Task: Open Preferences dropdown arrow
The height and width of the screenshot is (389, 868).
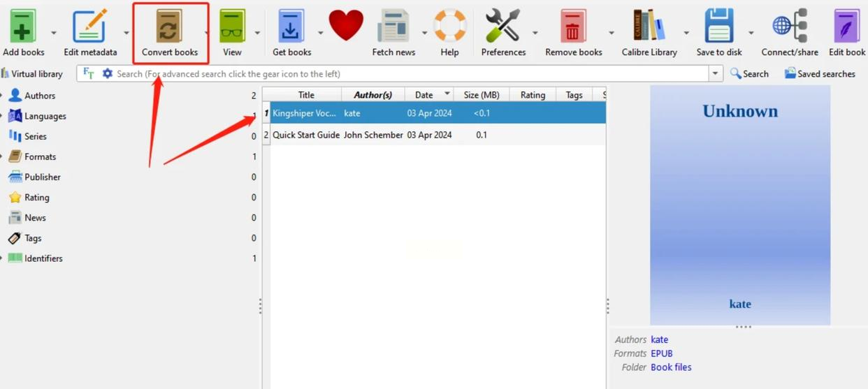Action: pos(535,33)
